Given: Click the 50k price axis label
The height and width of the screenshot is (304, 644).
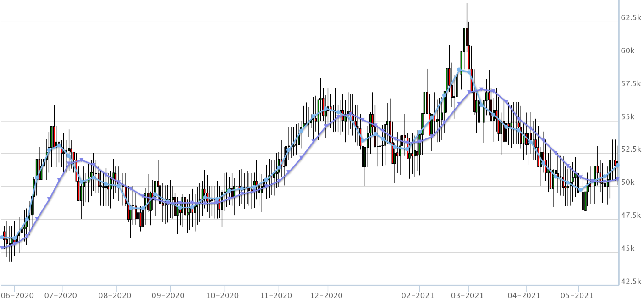Looking at the screenshot, I should (x=627, y=182).
